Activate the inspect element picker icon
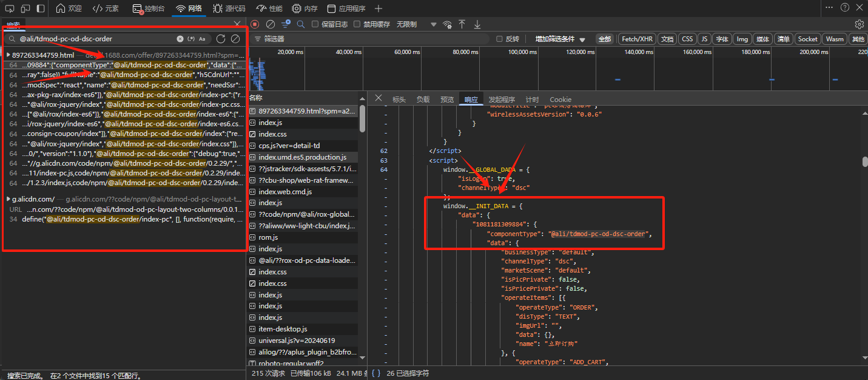The width and height of the screenshot is (868, 380). [9, 8]
